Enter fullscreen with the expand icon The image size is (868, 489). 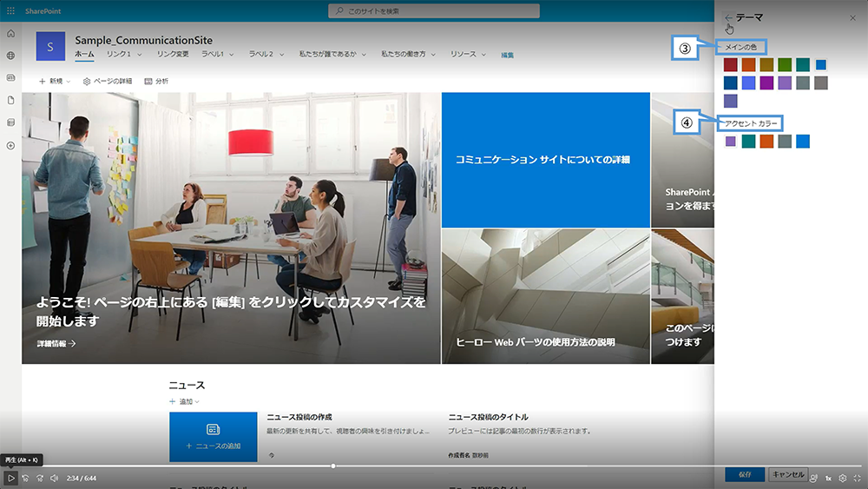[x=857, y=478]
